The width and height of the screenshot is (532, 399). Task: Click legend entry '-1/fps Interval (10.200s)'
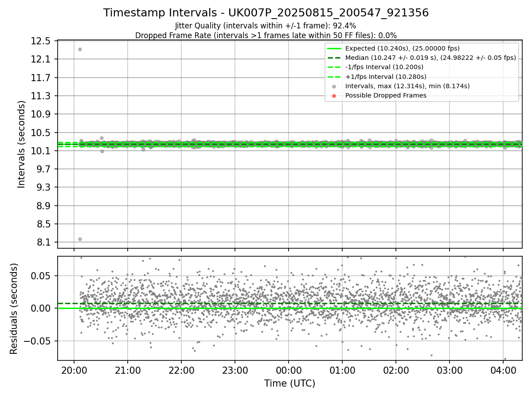click(384, 67)
